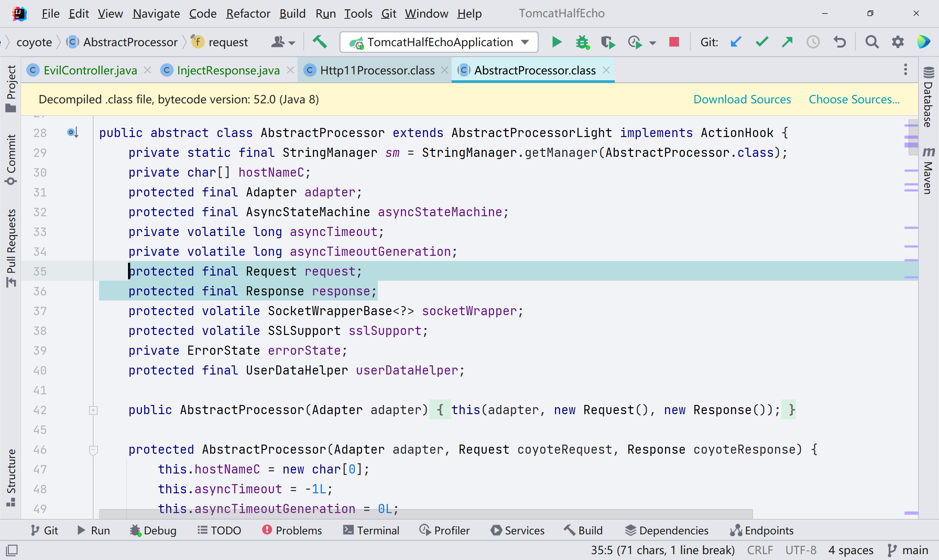
Task: Expand the folded constructor at line 42
Action: [93, 410]
